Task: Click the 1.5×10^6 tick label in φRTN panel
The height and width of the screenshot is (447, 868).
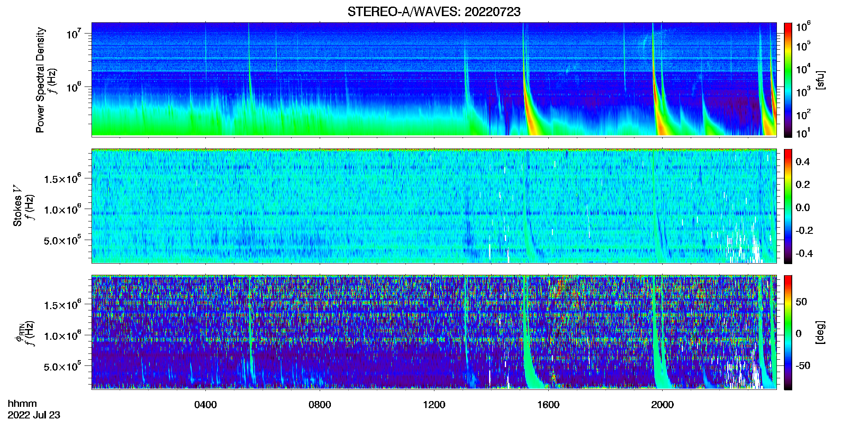Action: (x=62, y=305)
